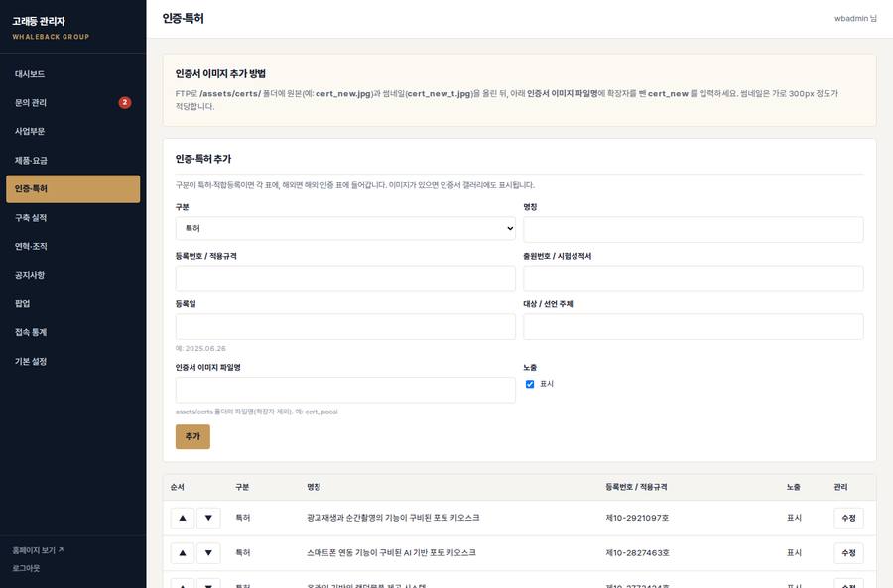Image resolution: width=893 pixels, height=588 pixels.
Task: Click the 출원번호 / 시험성적서 input
Action: pyautogui.click(x=694, y=278)
